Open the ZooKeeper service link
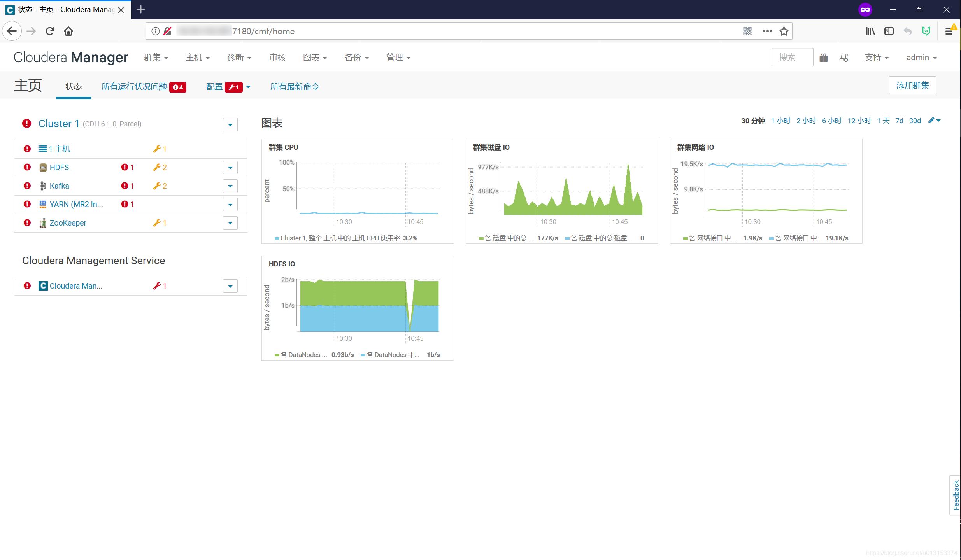 point(68,223)
